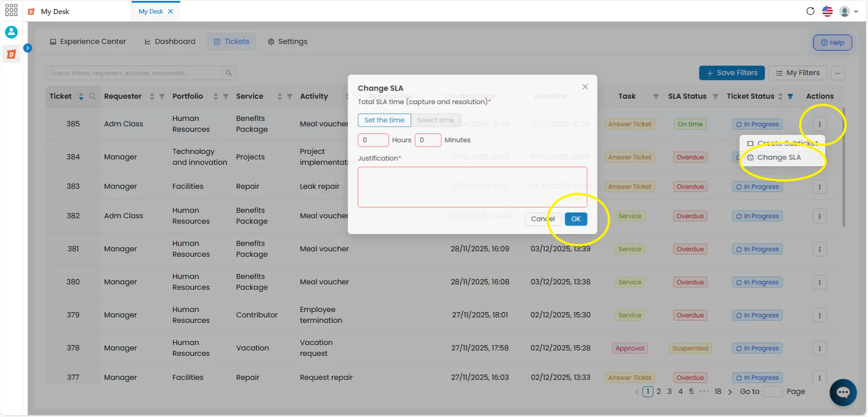
Task: Open the more options ellipsis next to My Filters
Action: [838, 73]
